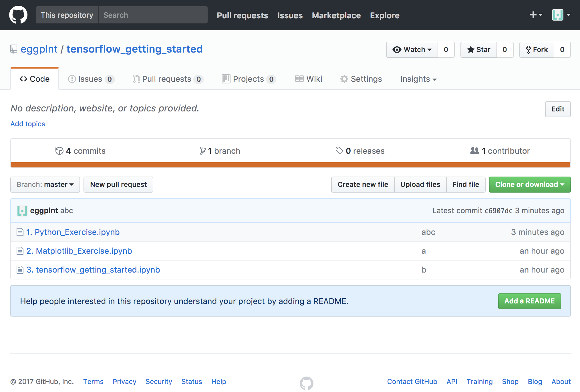Screen dimensions: 580x392
Task: Open 2. Matplotlib_Exercise.ipynb file
Action: click(x=79, y=251)
